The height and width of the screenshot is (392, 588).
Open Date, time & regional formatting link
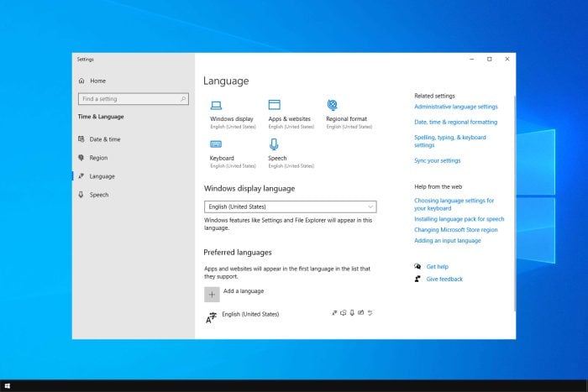coord(455,123)
